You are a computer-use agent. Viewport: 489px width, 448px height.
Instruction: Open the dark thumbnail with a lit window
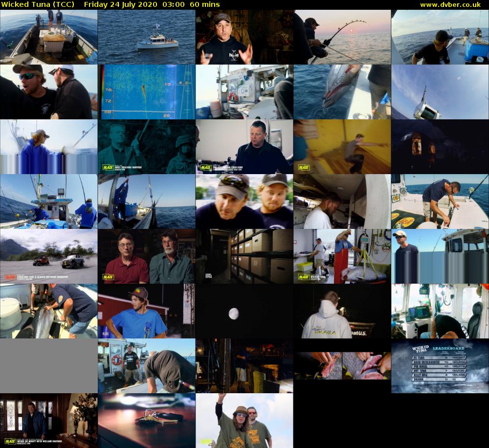point(440,147)
